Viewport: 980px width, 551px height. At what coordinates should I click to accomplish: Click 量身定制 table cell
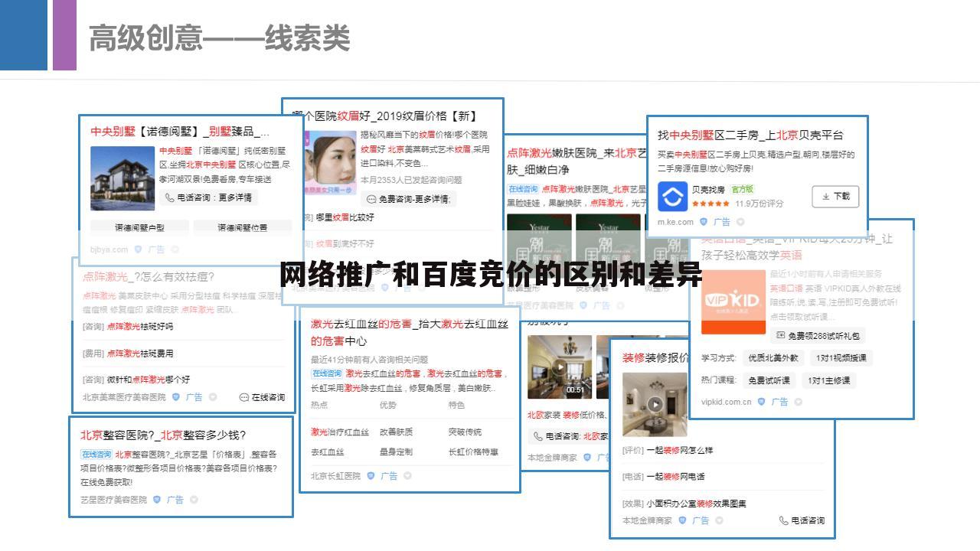click(396, 452)
